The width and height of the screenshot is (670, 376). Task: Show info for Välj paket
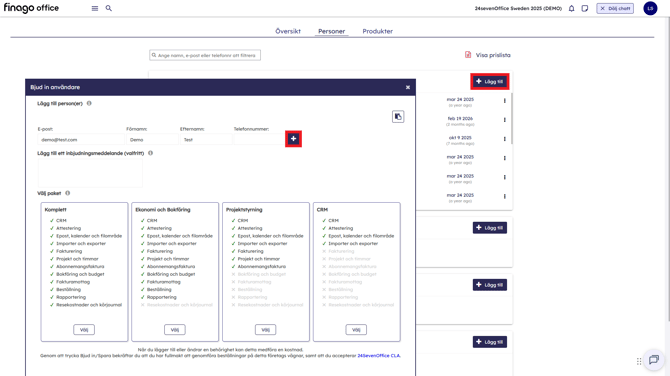pyautogui.click(x=68, y=193)
